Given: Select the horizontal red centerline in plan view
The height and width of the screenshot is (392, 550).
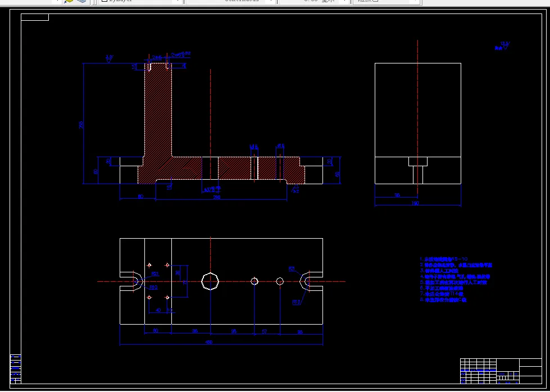Looking at the screenshot, I should (x=221, y=281).
